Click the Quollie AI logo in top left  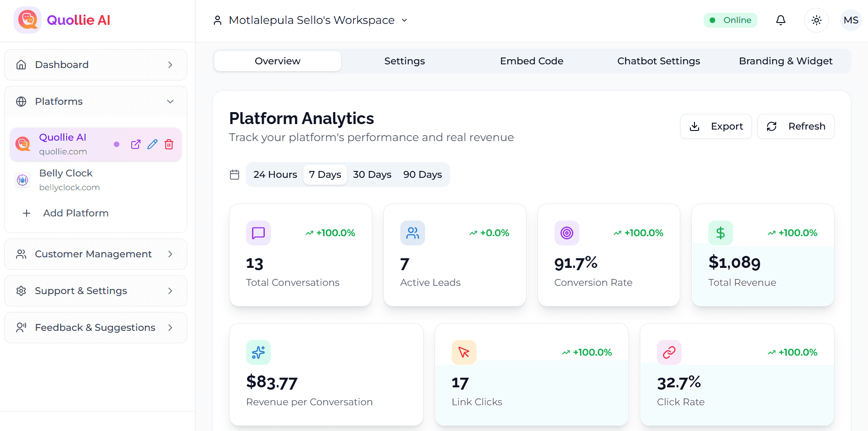pyautogui.click(x=27, y=20)
